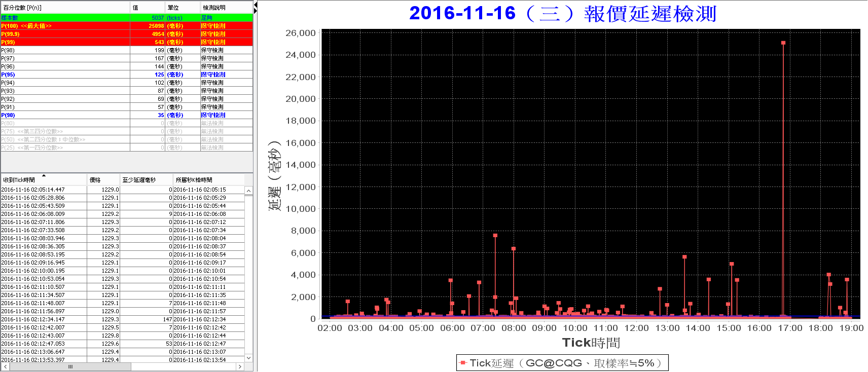Sort by 百分位數 [P(n)] column header
Viewport: 868px width, 372px height.
(x=65, y=8)
